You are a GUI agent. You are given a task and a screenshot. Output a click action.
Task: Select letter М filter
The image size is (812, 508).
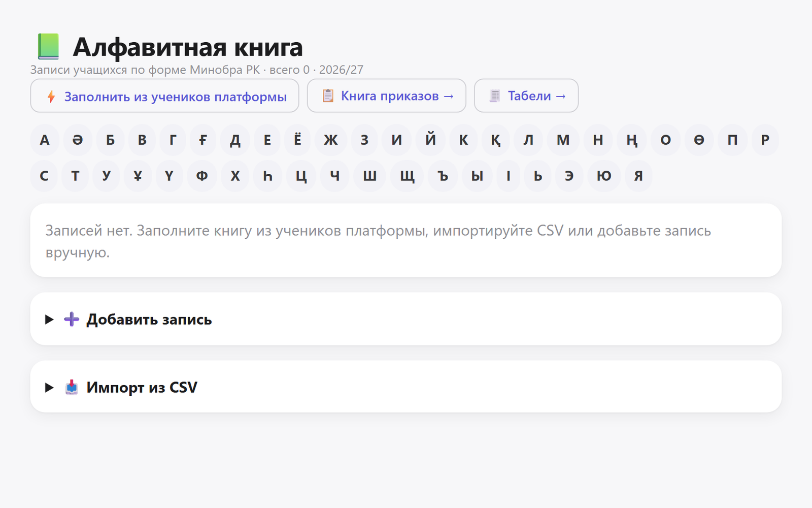pos(563,140)
